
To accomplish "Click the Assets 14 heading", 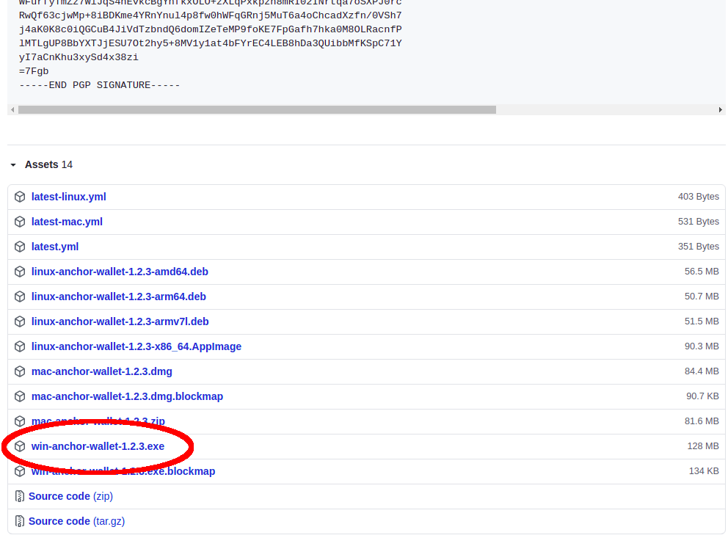I will [x=48, y=165].
